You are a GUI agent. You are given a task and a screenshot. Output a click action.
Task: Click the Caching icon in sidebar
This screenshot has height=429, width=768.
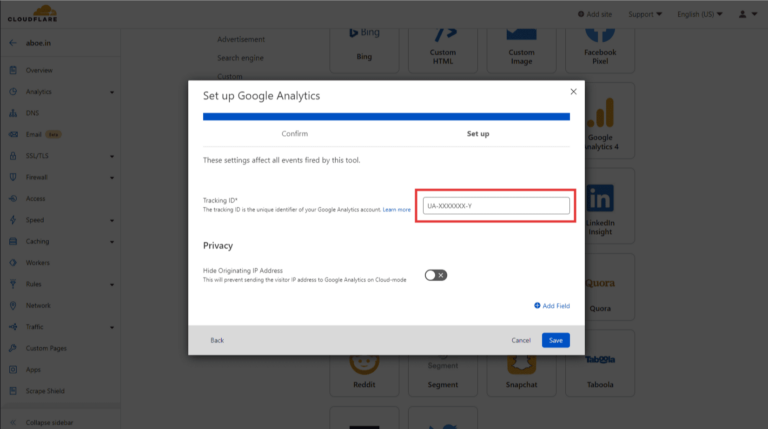[x=13, y=241]
